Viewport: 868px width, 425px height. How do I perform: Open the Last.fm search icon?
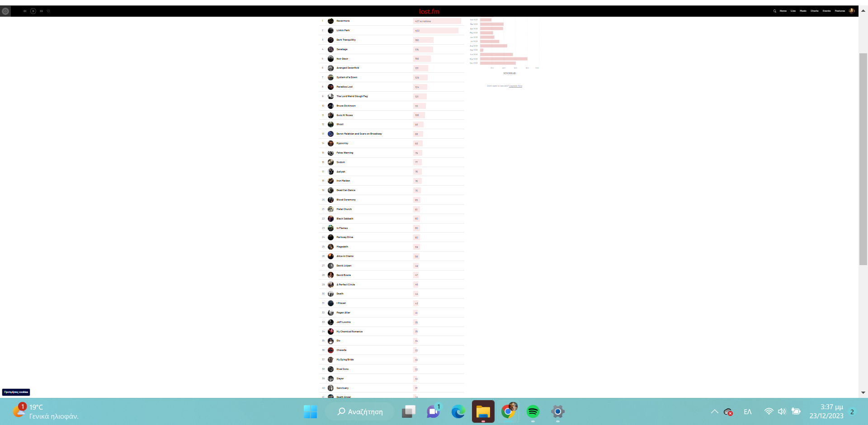774,11
